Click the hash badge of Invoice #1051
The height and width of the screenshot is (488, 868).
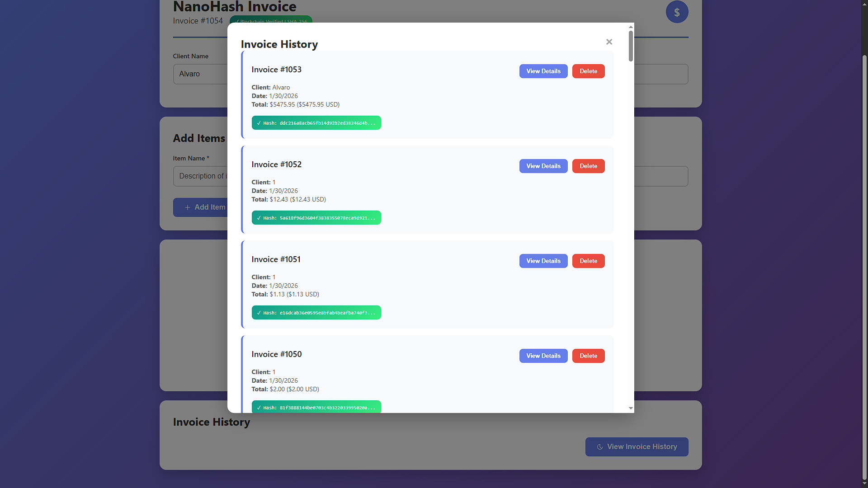click(x=316, y=313)
